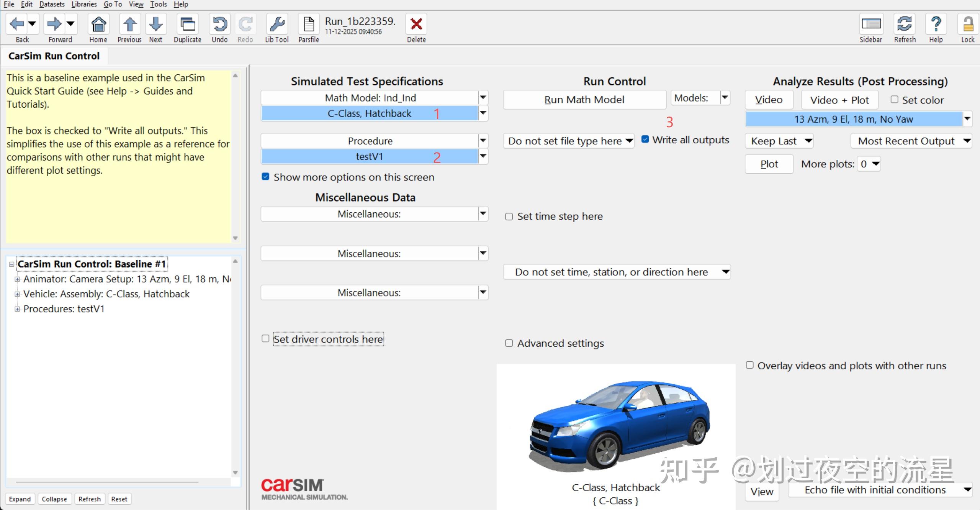The height and width of the screenshot is (510, 980).
Task: Check the Advanced settings checkbox
Action: (509, 343)
